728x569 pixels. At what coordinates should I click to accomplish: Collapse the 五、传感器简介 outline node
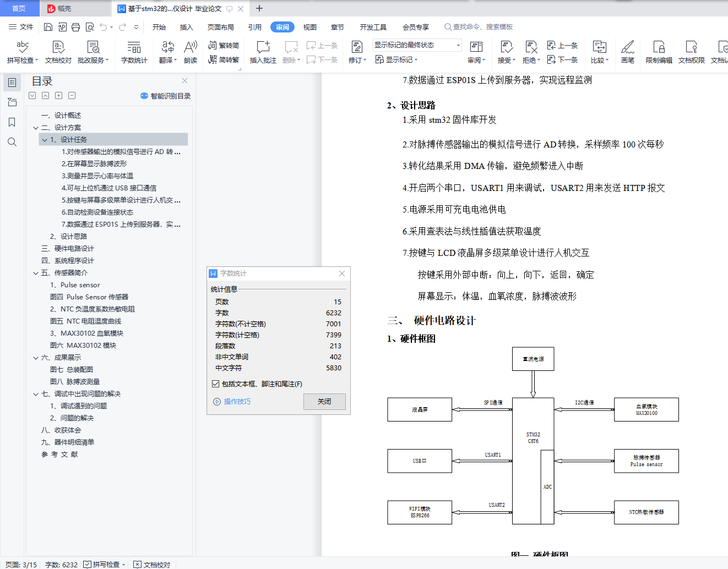[x=36, y=273]
